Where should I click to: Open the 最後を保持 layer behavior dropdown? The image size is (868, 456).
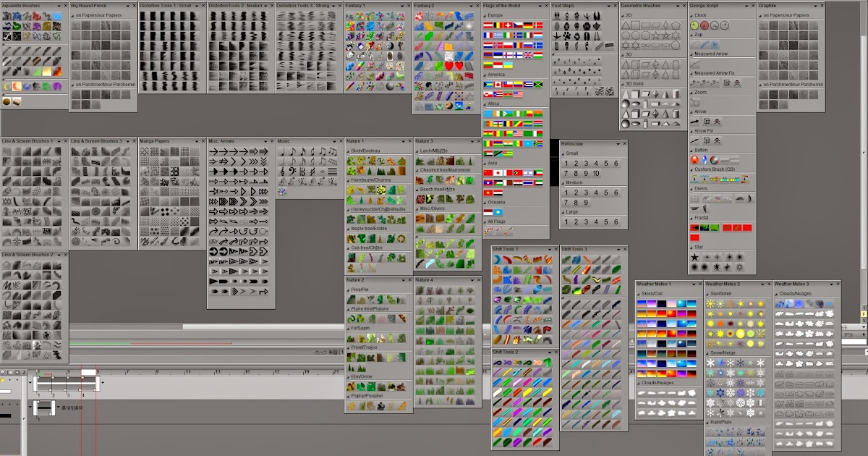pos(59,408)
